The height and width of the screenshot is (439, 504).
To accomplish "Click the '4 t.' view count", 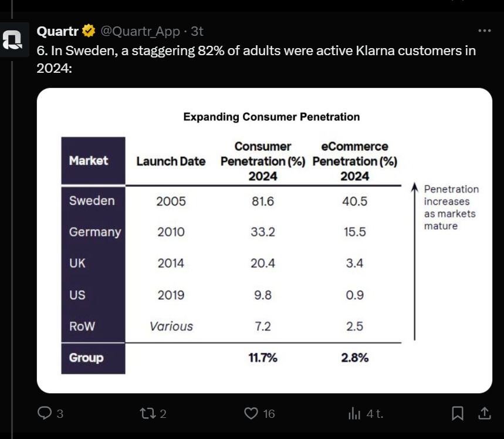I will coord(375,414).
